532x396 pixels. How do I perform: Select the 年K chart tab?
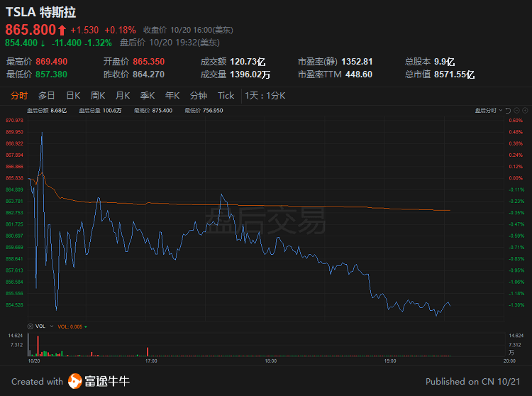tap(172, 96)
